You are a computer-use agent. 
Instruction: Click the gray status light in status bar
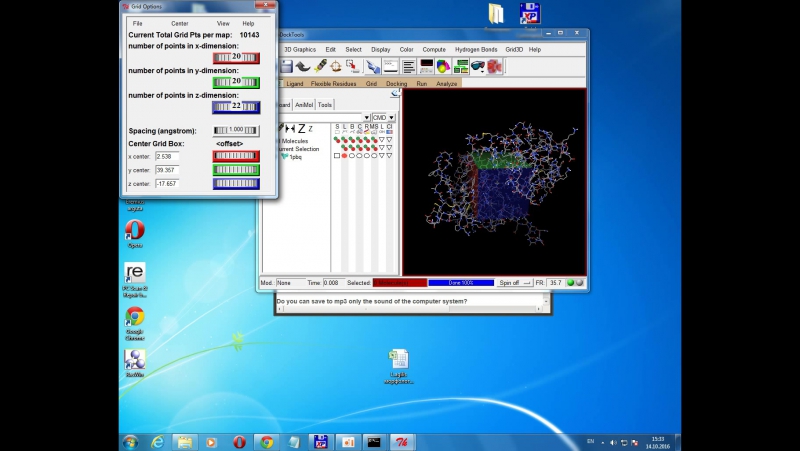579,283
